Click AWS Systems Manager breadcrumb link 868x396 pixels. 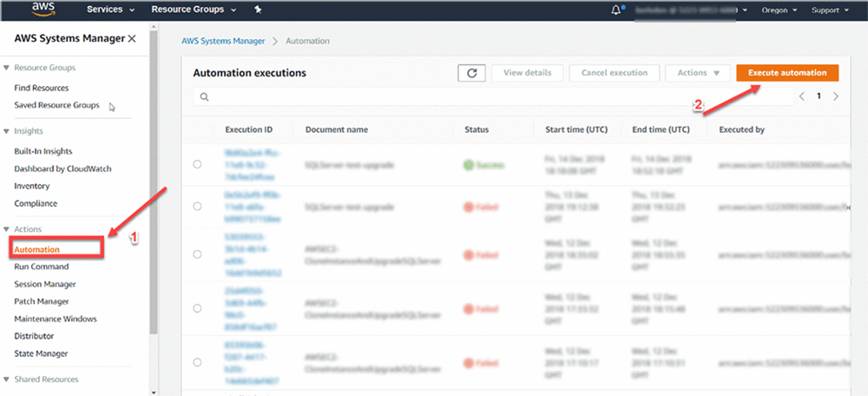point(223,41)
